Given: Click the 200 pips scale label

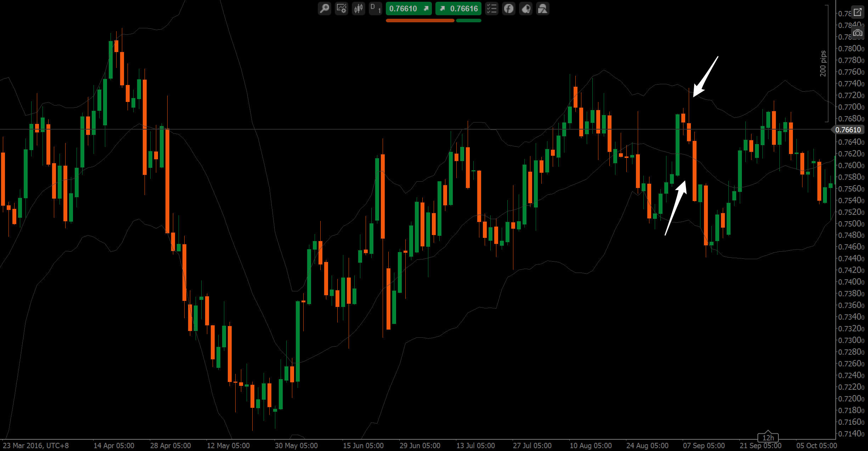Looking at the screenshot, I should coord(823,64).
